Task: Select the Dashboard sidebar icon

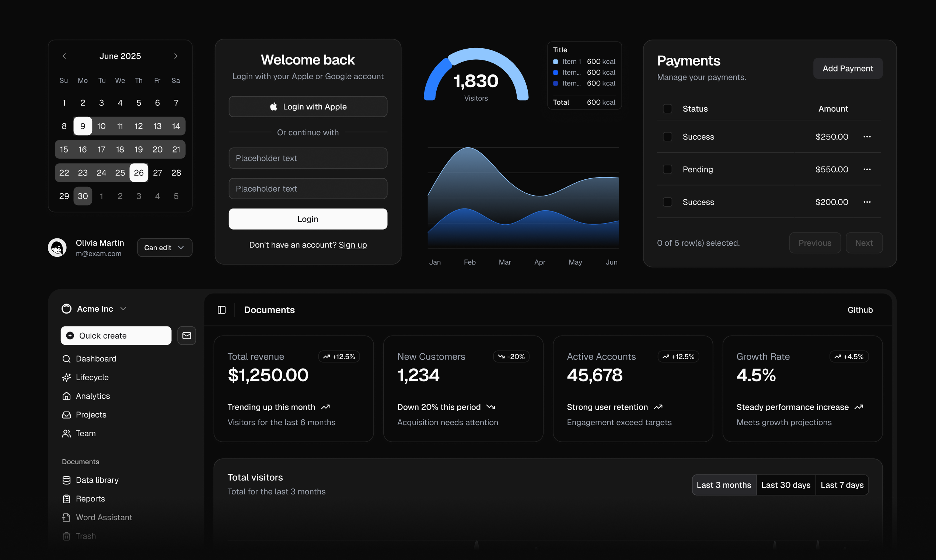Action: click(66, 358)
